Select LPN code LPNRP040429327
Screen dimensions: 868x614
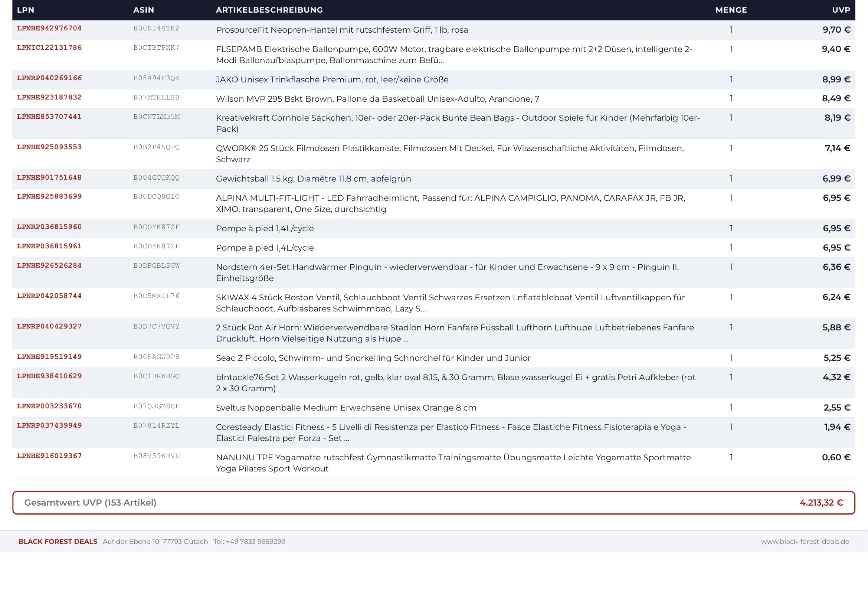pyautogui.click(x=49, y=327)
